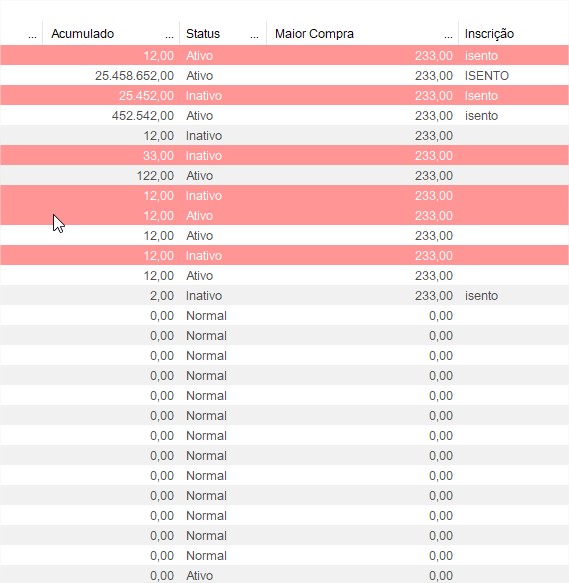569x583 pixels.
Task: Click the first Normal status cell
Action: (x=206, y=316)
